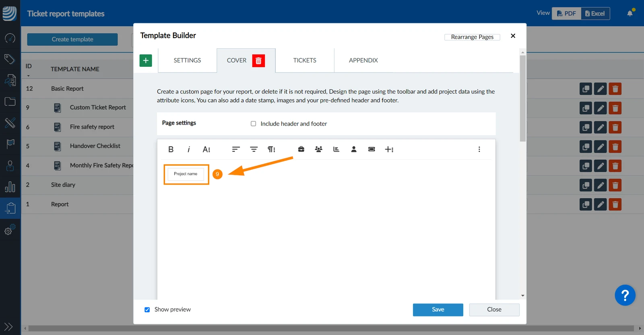The height and width of the screenshot is (335, 644).
Task: Toggle bold formatting in editor toolbar
Action: [x=171, y=149]
